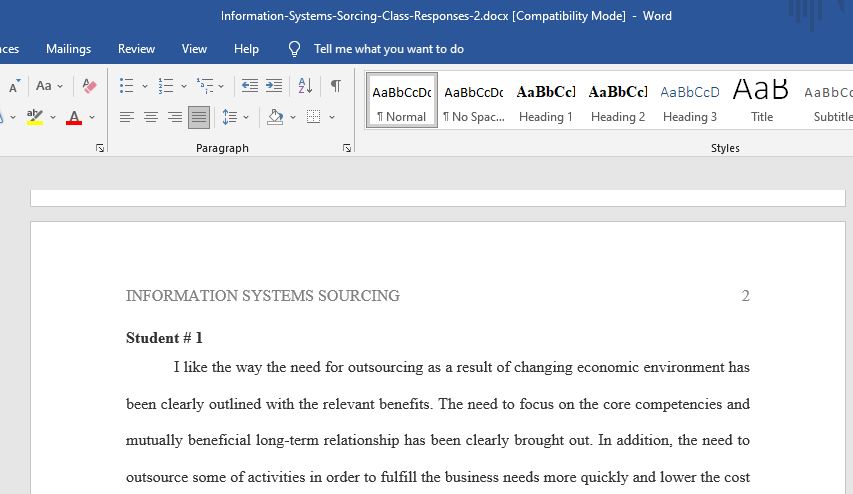This screenshot has width=853, height=494.
Task: Click the word 'outsourcing' in first line
Action: (x=385, y=367)
